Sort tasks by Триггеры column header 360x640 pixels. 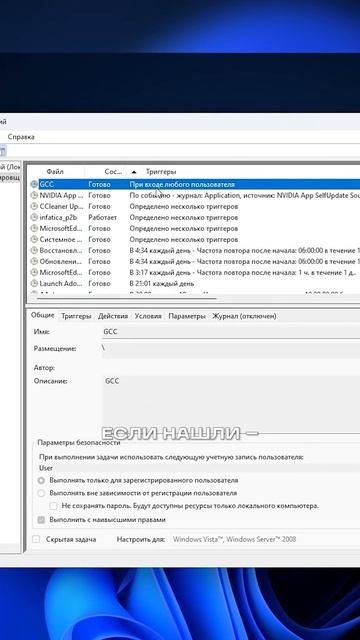tap(161, 172)
